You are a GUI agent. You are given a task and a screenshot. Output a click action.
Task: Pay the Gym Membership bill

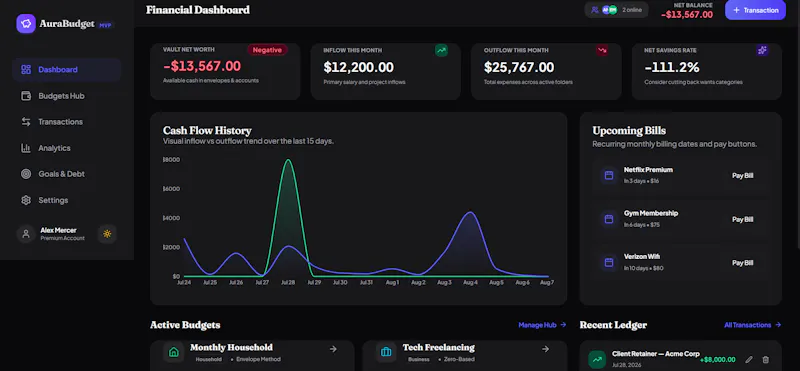point(742,219)
